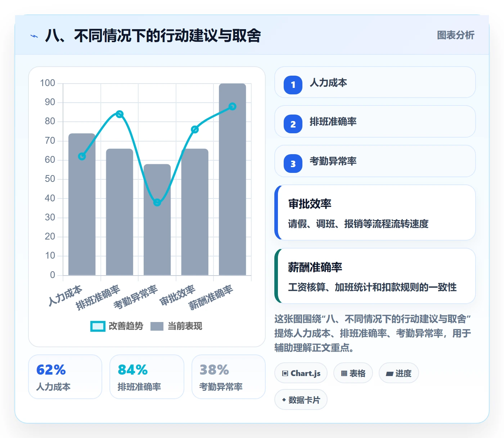The image size is (504, 438).
Task: Click the summary paragraph starting with 这张图围绕
Action: [x=373, y=333]
